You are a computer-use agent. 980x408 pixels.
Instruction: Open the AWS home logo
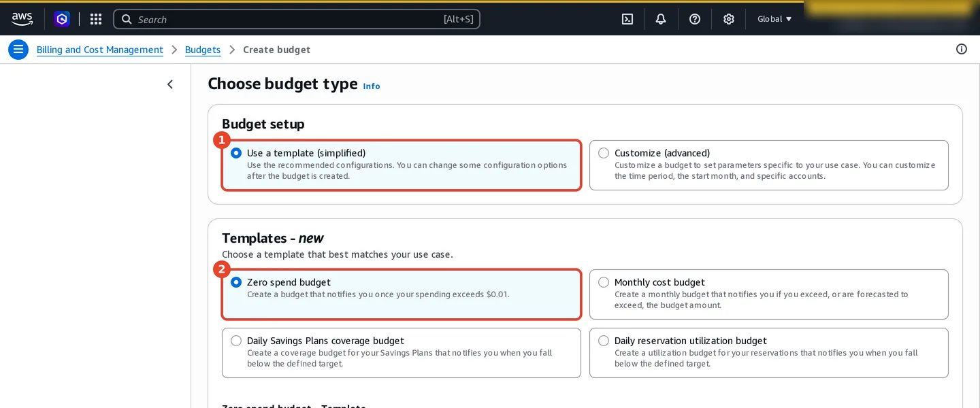pos(22,19)
